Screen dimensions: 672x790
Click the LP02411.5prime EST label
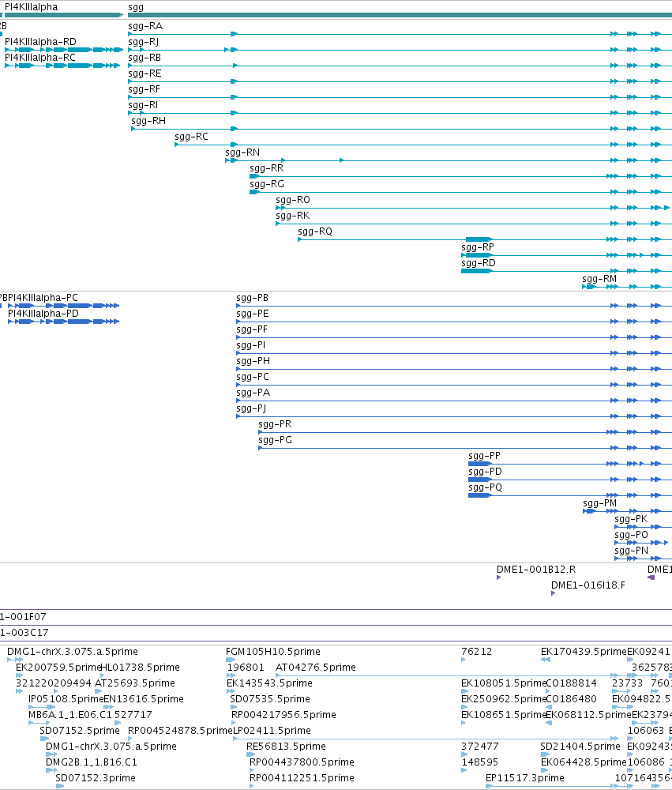click(272, 731)
